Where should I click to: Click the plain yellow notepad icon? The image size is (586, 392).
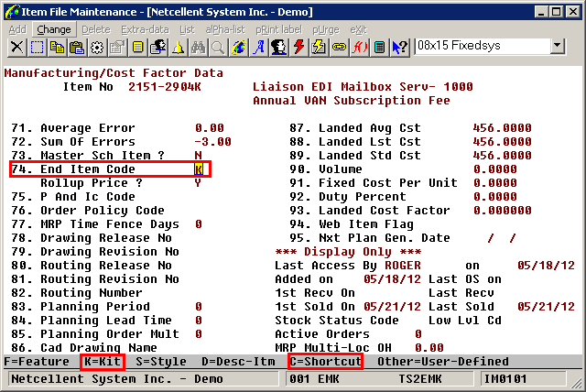point(138,48)
